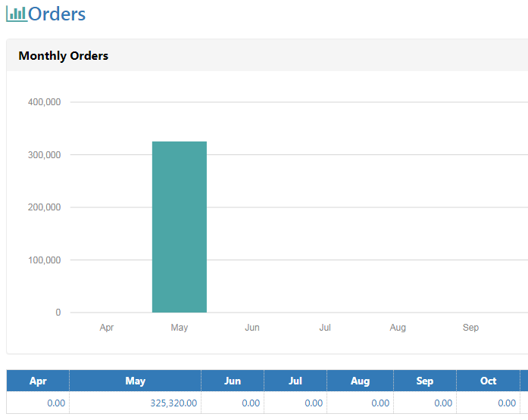This screenshot has width=528, height=420.
Task: Open the 0.00 value under Apr
Action: 56,403
